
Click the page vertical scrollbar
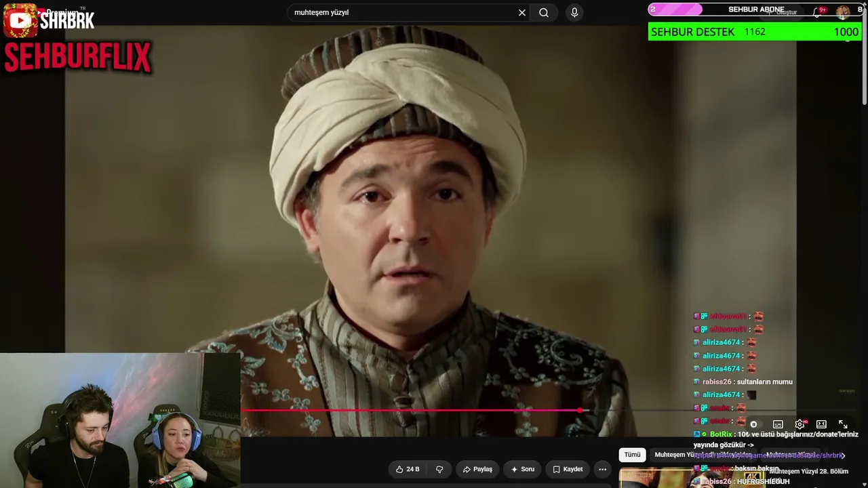(865, 58)
